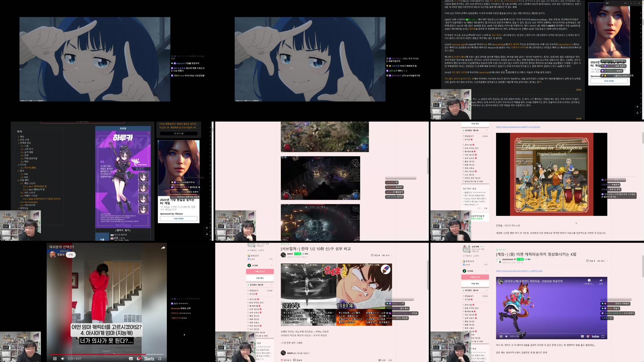This screenshot has height=362, width=644.
Task: Exit fullscreen on the Shorts player
Action: point(160,359)
